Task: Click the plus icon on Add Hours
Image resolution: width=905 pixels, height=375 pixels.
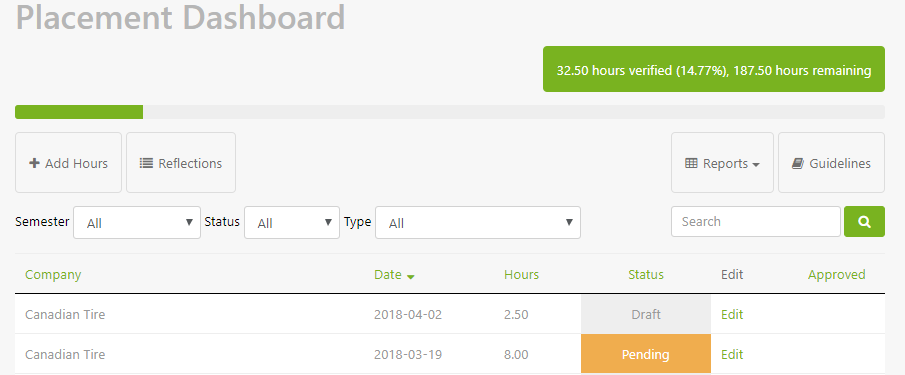Action: [34, 163]
